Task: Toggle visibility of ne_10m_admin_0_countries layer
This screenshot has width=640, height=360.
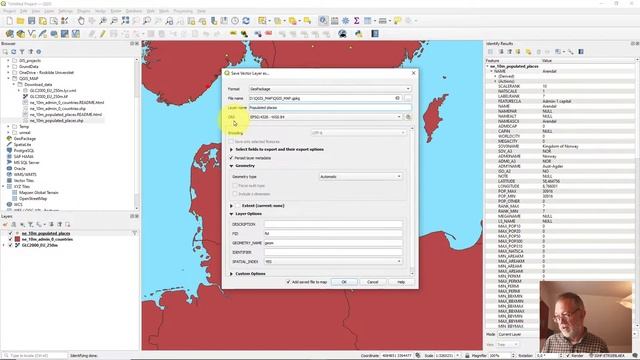Action: tap(11, 239)
